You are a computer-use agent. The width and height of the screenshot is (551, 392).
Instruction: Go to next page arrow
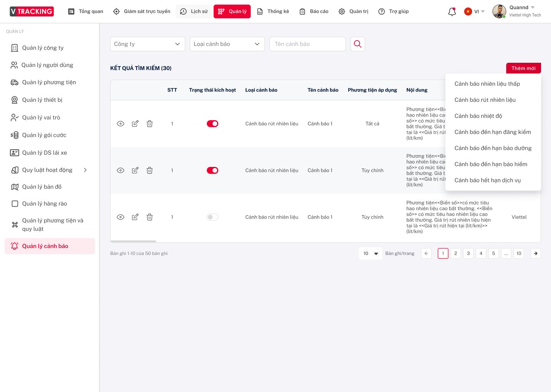[536, 253]
